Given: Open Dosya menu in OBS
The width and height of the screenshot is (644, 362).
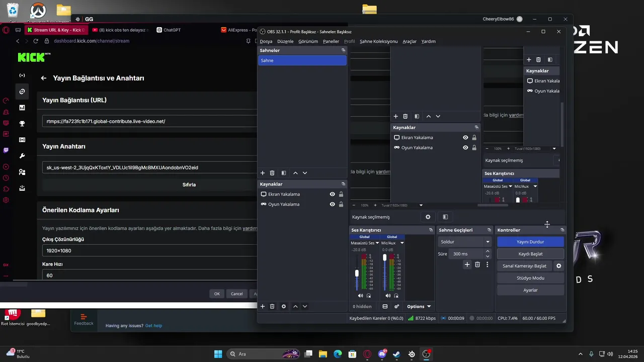Looking at the screenshot, I should 266,41.
